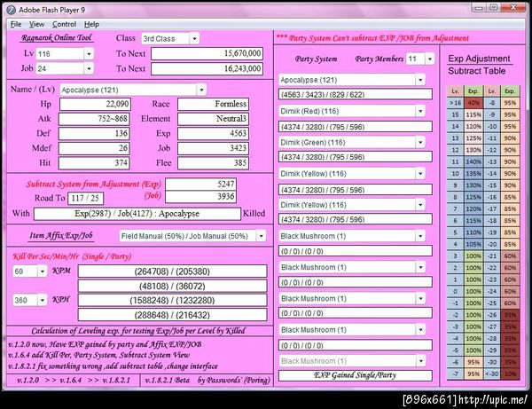Click the Adobe Flash Player title icon
The image size is (532, 409).
11,10
